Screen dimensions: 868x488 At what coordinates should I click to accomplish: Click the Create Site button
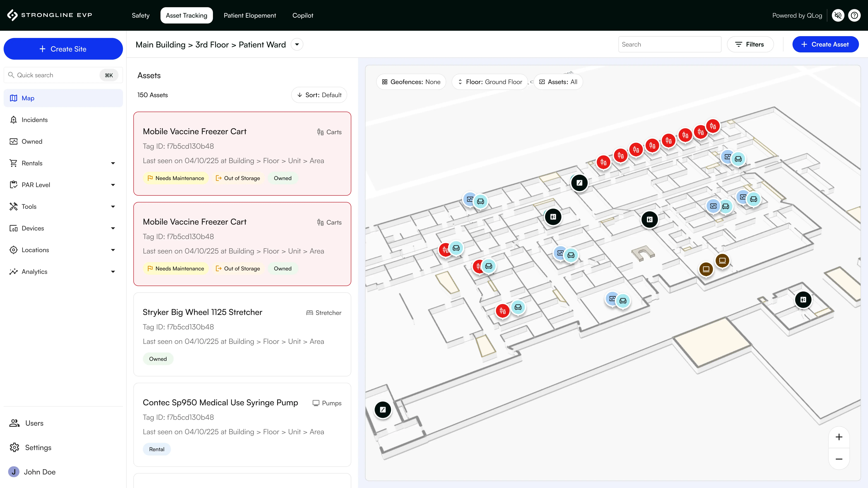tap(63, 49)
